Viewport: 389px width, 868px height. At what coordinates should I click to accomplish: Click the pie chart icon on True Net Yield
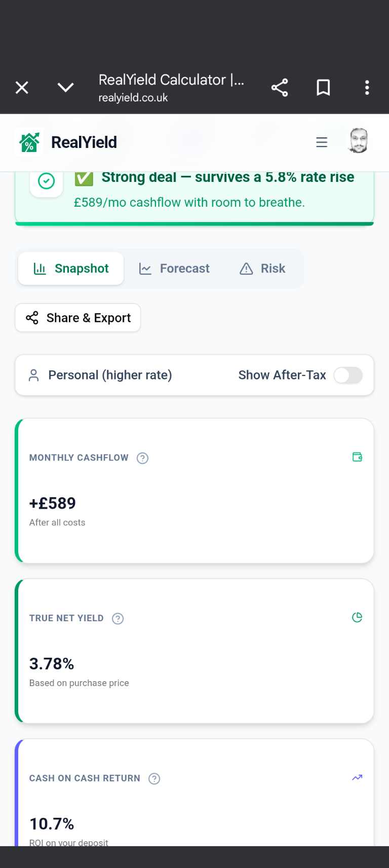[x=357, y=617]
